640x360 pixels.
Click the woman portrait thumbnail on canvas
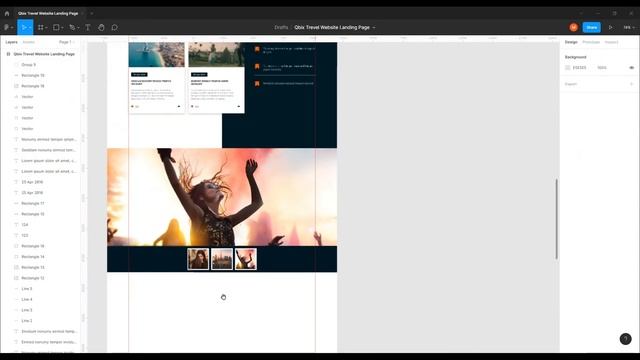pyautogui.click(x=198, y=259)
